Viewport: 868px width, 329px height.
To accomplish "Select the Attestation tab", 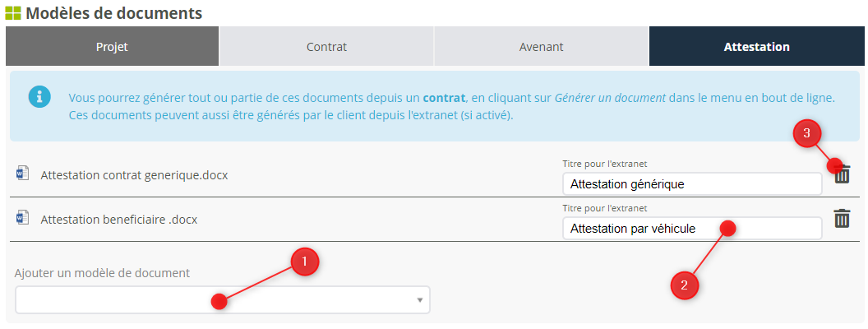I will click(756, 47).
